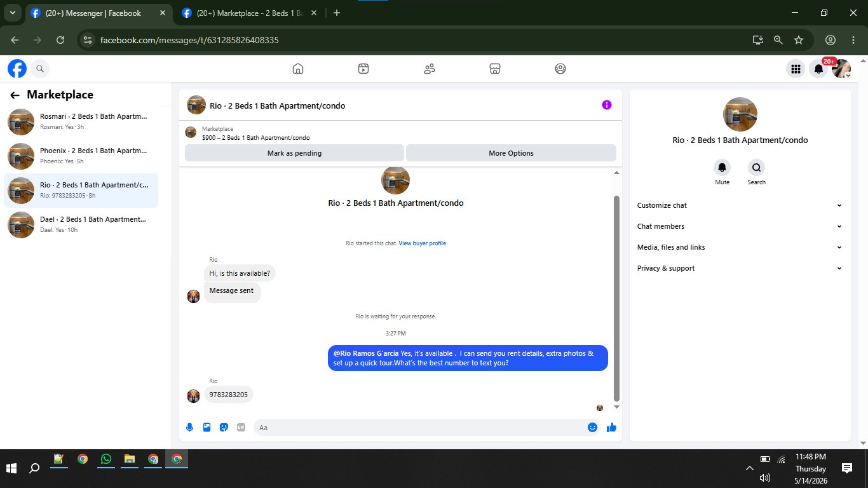Send a voice clip with microphone icon
The height and width of the screenshot is (488, 868).
(189, 428)
